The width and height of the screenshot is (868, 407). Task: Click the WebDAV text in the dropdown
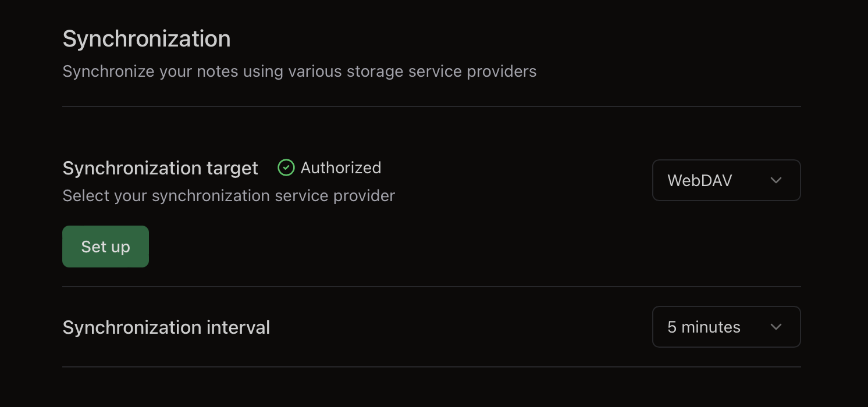click(x=699, y=180)
